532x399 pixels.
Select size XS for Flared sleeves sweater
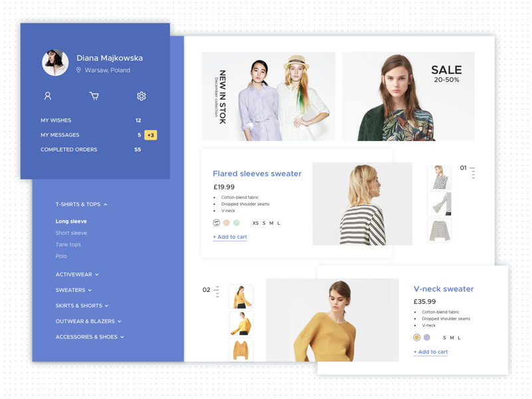pyautogui.click(x=255, y=223)
